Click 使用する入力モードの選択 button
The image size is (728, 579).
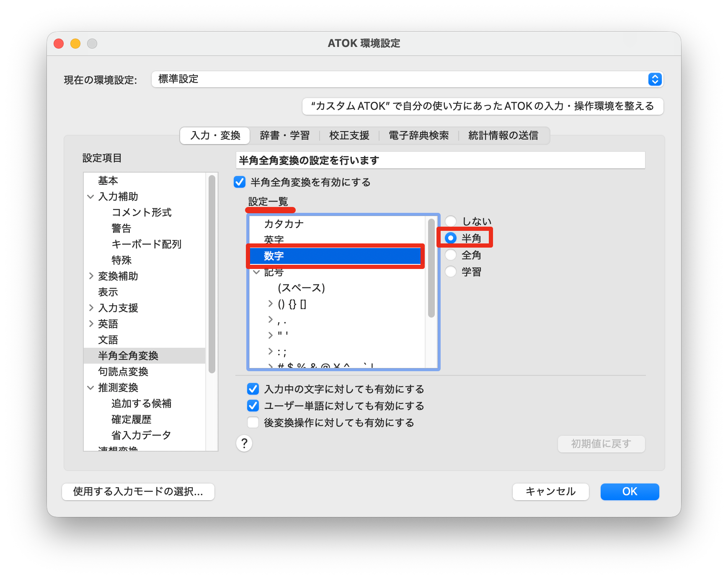point(138,491)
